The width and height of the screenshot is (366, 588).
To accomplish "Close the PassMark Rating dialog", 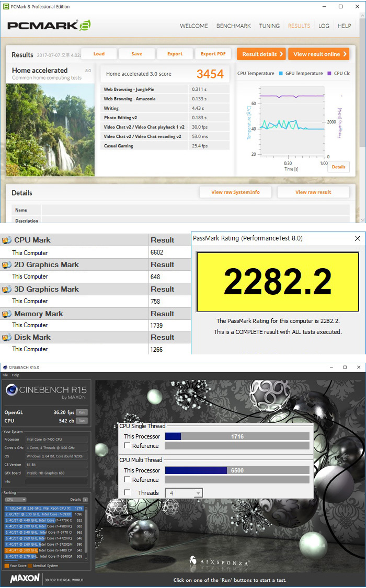I will 358,238.
